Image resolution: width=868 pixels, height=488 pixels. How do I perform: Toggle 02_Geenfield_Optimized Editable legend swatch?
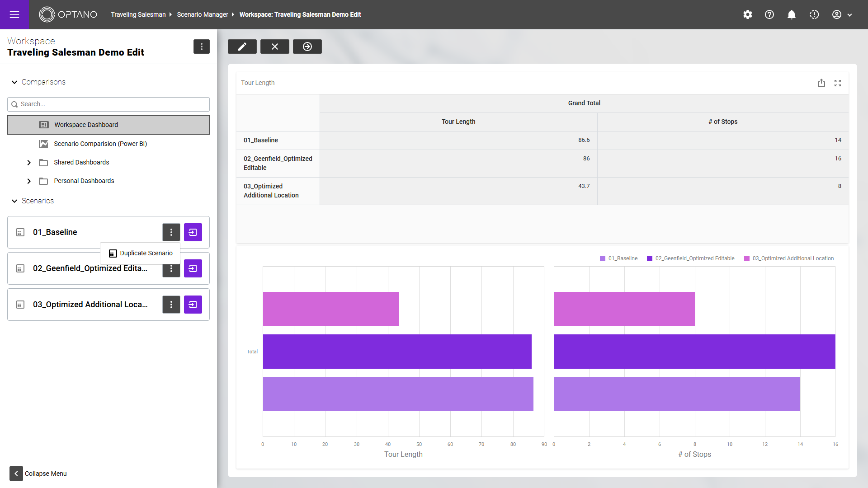650,258
